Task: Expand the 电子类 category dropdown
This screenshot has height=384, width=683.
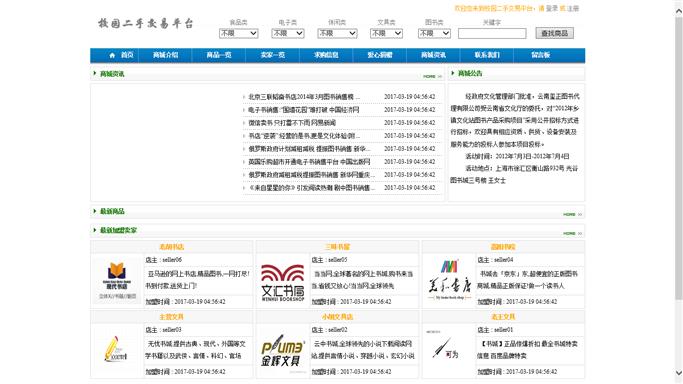Action: (x=287, y=34)
